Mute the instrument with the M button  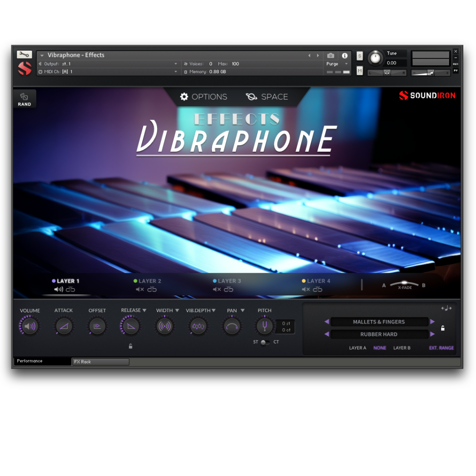[359, 71]
